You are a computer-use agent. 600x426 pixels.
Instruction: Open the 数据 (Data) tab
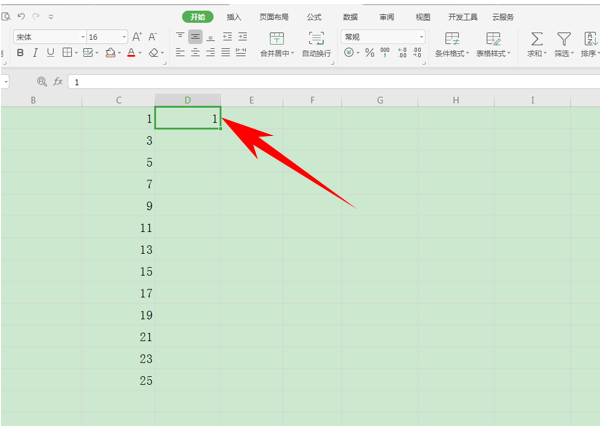(350, 17)
